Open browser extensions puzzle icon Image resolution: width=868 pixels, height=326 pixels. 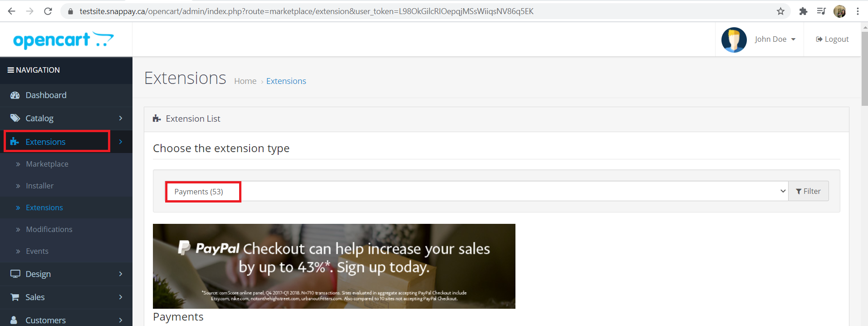click(x=803, y=11)
